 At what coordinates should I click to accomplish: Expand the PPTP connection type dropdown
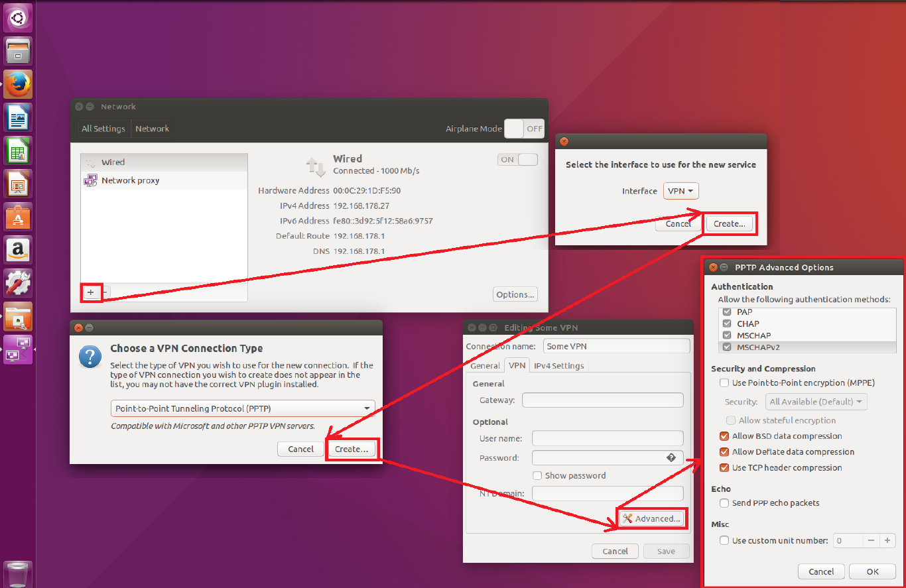242,408
